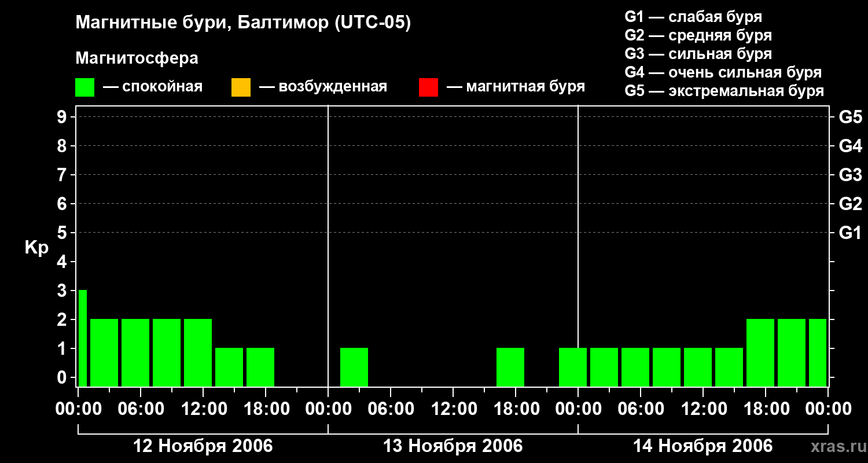The height and width of the screenshot is (463, 868).
Task: Select the chart title 'Магнитные бури, Балтимор (UTC-05)'
Action: point(243,23)
